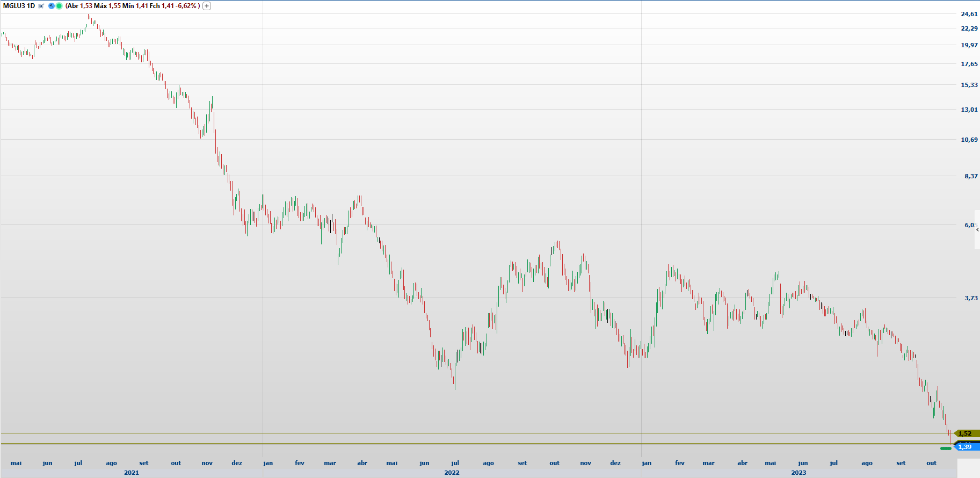980x478 pixels.
Task: Click the olive horizontal line on the chart
Action: (x=483, y=433)
